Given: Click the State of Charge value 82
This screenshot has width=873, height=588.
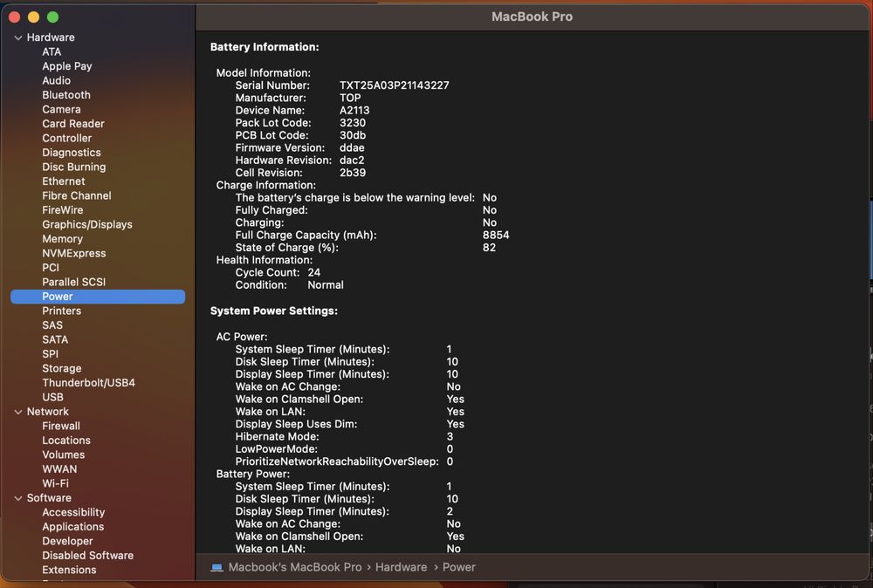Looking at the screenshot, I should click(489, 248).
